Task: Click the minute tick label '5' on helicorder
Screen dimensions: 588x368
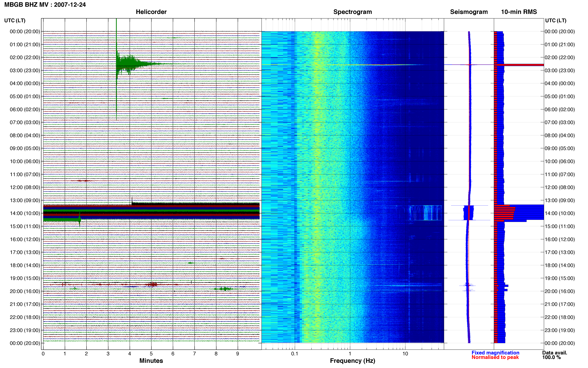Action: click(151, 354)
